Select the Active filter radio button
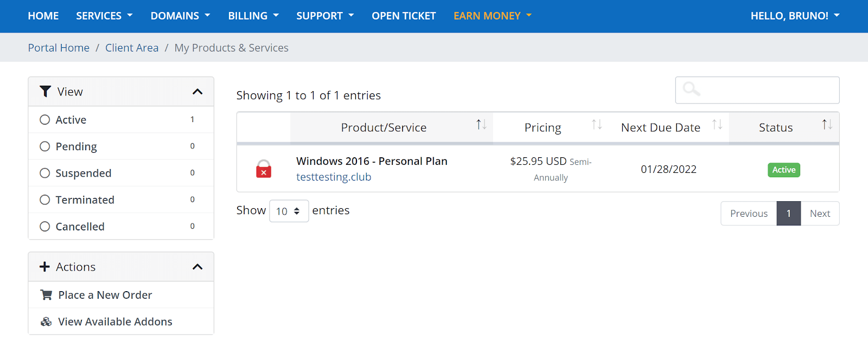Viewport: 868px width, 354px height. click(45, 120)
